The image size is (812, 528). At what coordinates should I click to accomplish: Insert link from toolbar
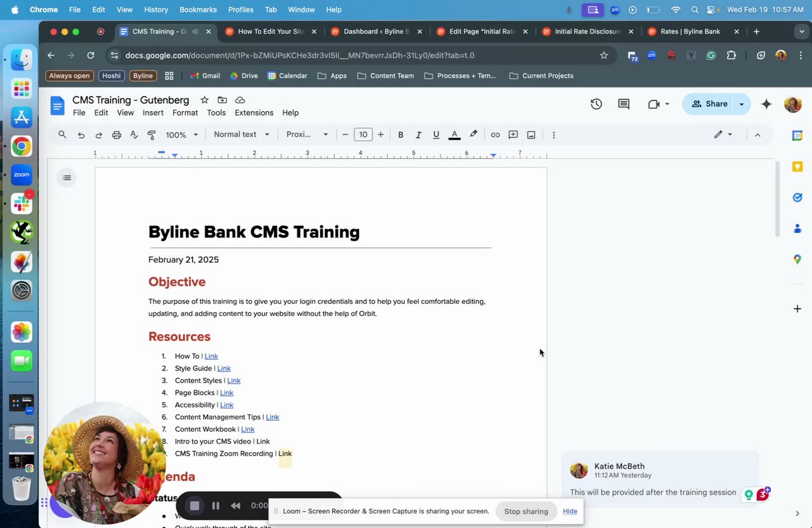coord(495,135)
